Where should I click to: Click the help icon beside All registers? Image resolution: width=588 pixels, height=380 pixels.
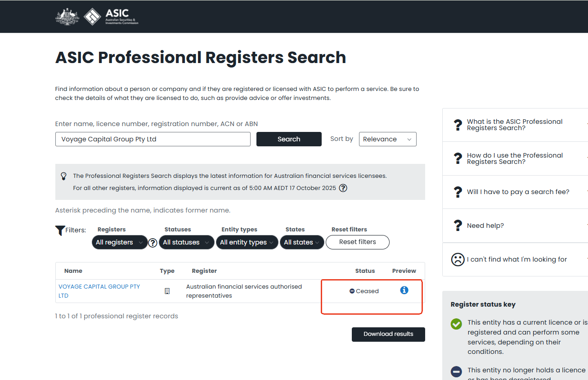(153, 243)
